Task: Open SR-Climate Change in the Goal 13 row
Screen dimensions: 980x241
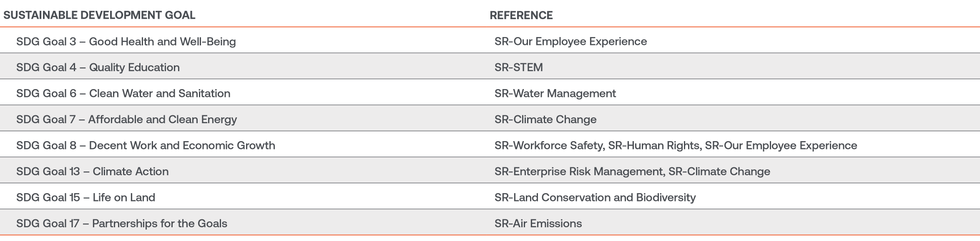Action: coord(719,171)
